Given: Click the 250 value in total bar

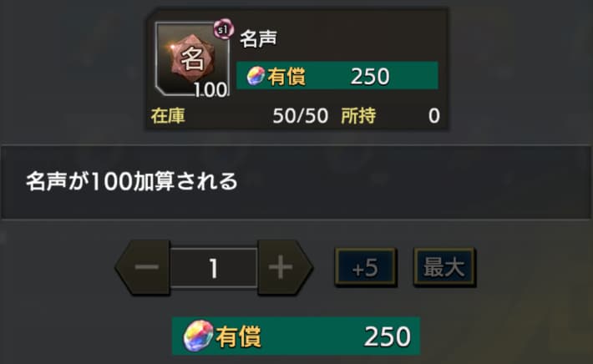Looking at the screenshot, I should 388,336.
